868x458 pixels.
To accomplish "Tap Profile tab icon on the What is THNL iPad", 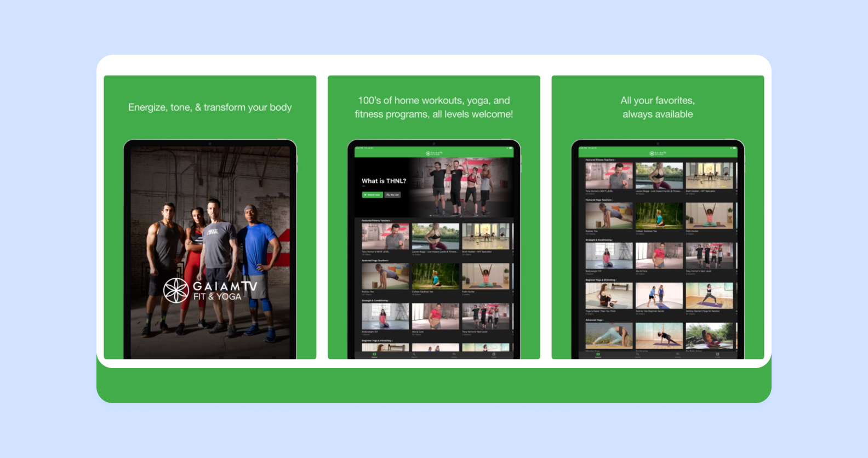I will tap(494, 355).
